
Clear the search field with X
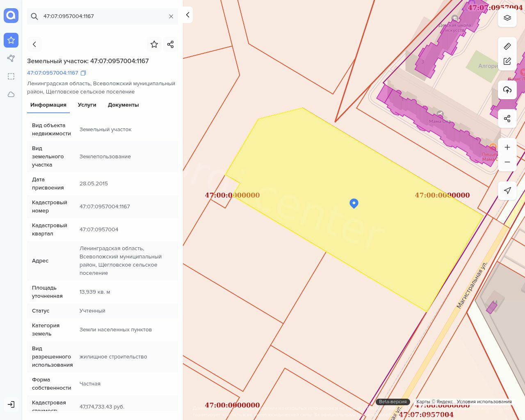tap(171, 16)
